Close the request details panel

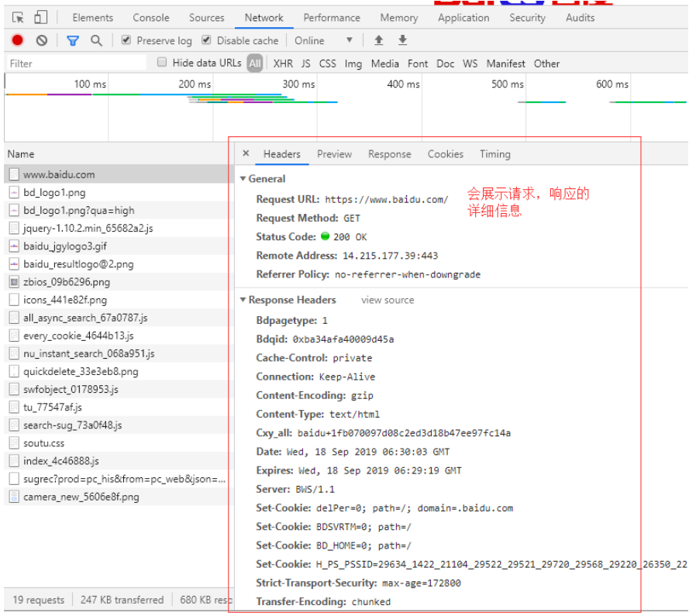pos(246,154)
